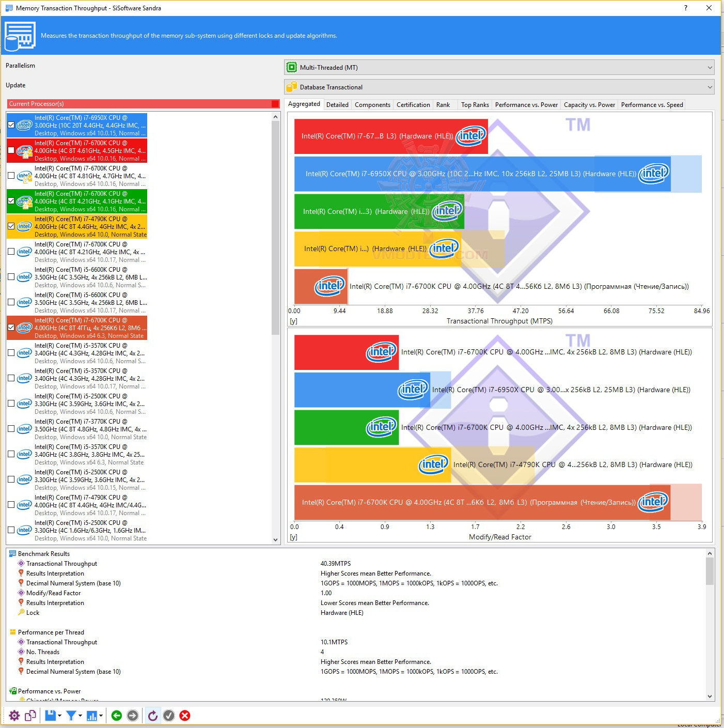Click the Intel logo beside the i7-6950X list entry
This screenshot has width=724, height=728.
coord(24,125)
